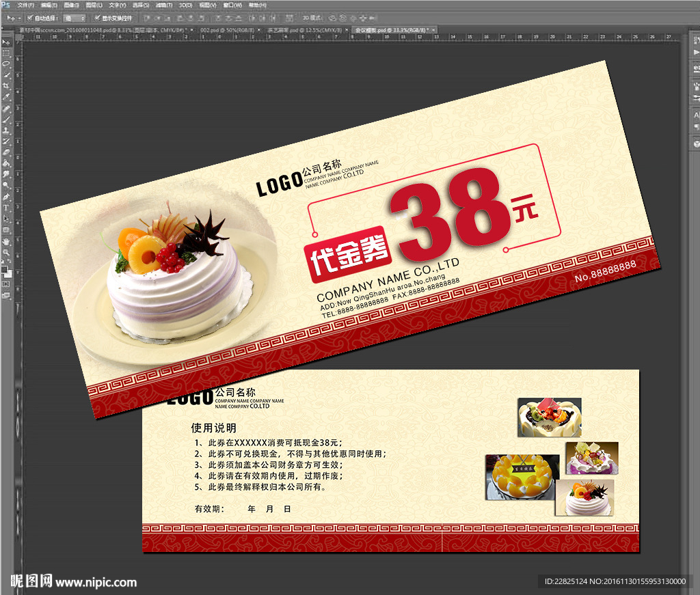The height and width of the screenshot is (595, 700).
Task: Close the 002.psd document tab
Action: (x=259, y=30)
